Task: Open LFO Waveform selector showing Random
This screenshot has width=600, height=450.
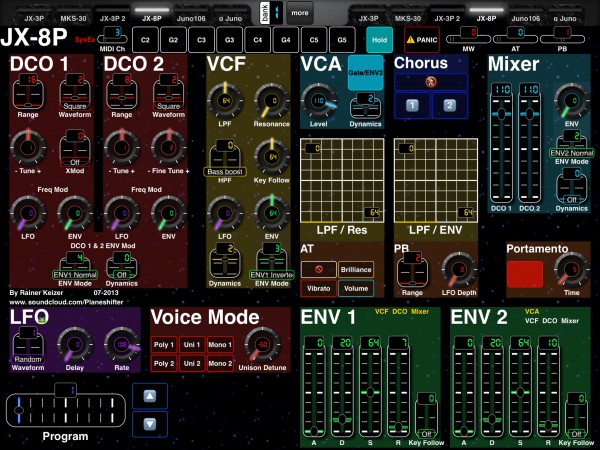Action: click(x=28, y=345)
